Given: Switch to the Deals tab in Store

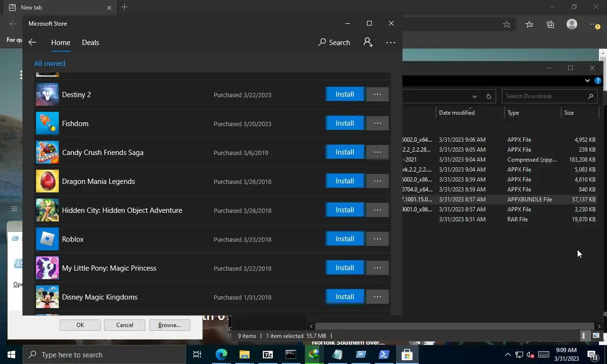Looking at the screenshot, I should pyautogui.click(x=91, y=43).
